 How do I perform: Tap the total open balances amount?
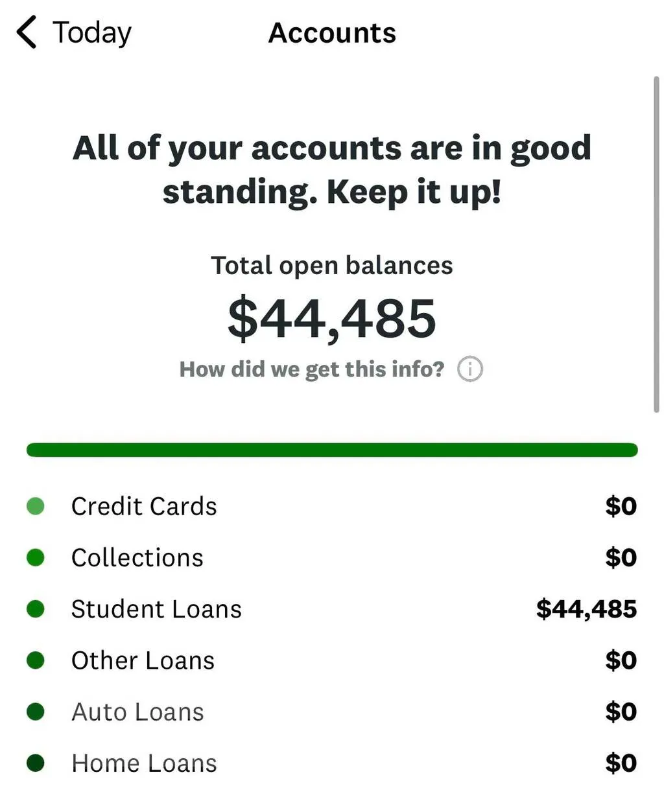coord(332,318)
